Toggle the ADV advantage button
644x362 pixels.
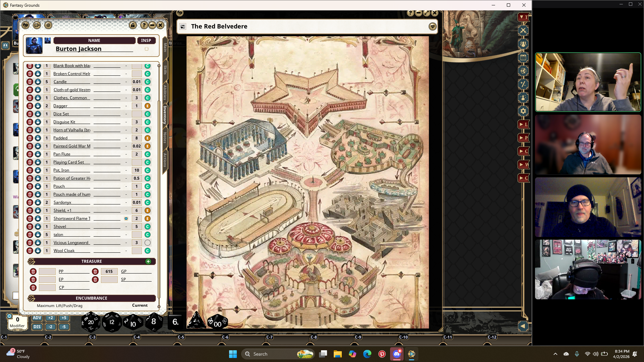[37, 318]
